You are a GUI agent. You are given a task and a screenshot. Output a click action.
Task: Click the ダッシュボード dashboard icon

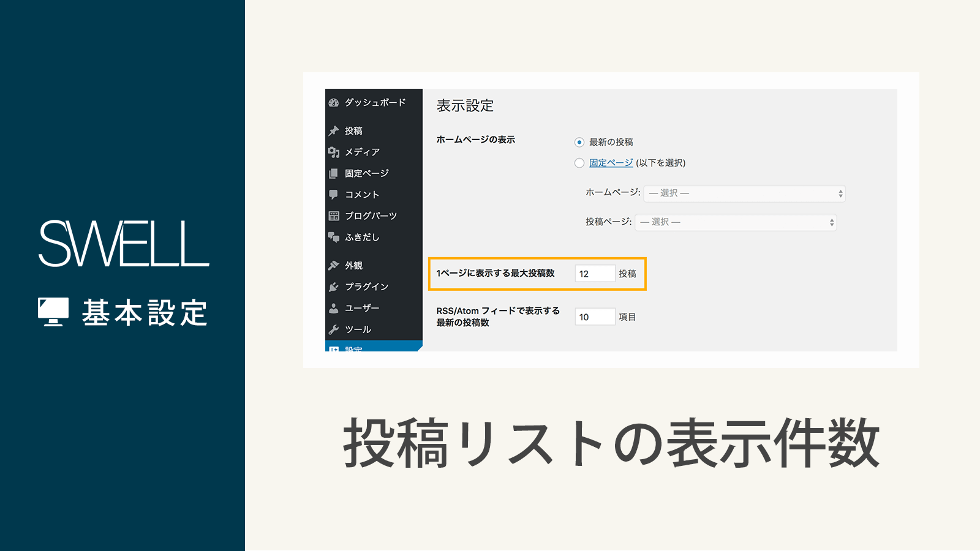click(334, 102)
